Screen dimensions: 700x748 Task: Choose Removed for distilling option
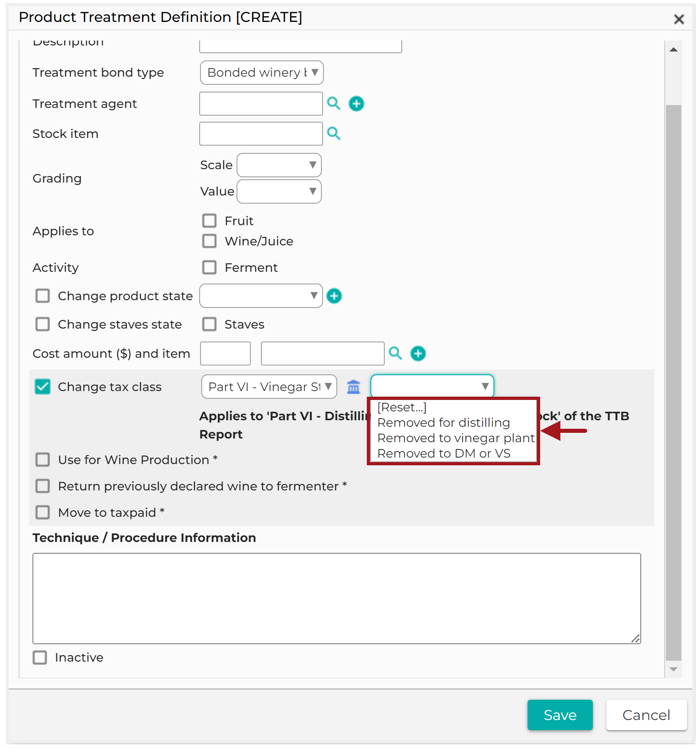[444, 423]
